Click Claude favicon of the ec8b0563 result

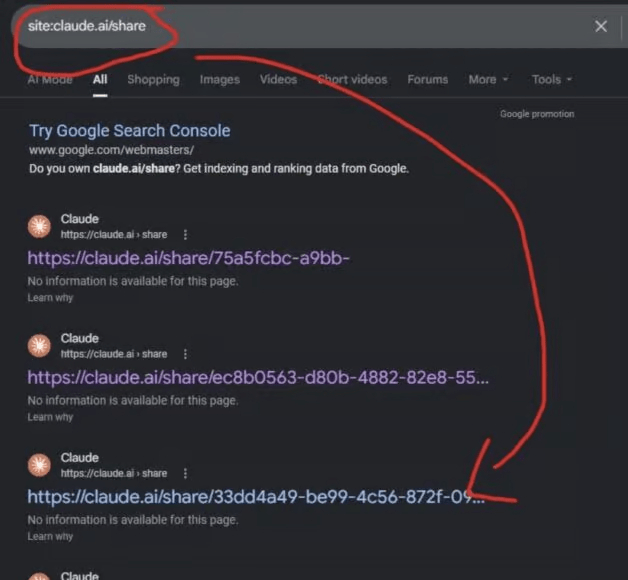[39, 346]
